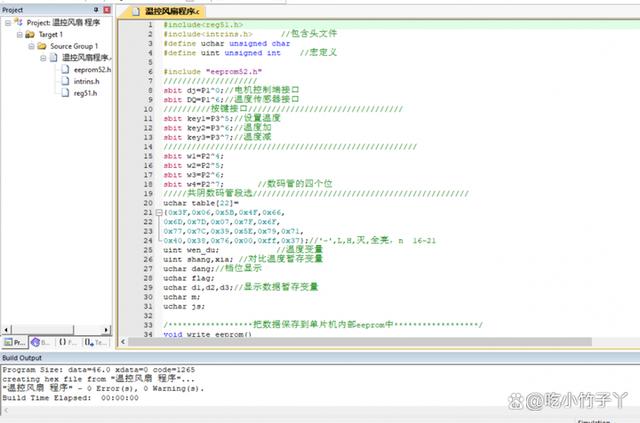
Task: Collapse the Target 1 tree node
Action: tap(19, 35)
